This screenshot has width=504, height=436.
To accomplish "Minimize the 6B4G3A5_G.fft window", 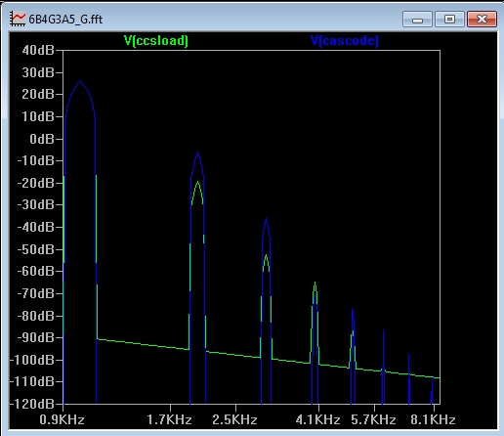I will (417, 19).
